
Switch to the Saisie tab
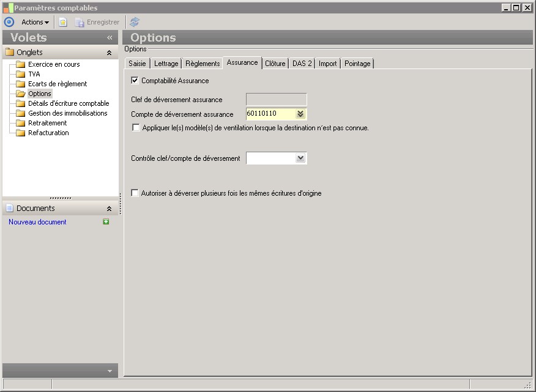[137, 64]
